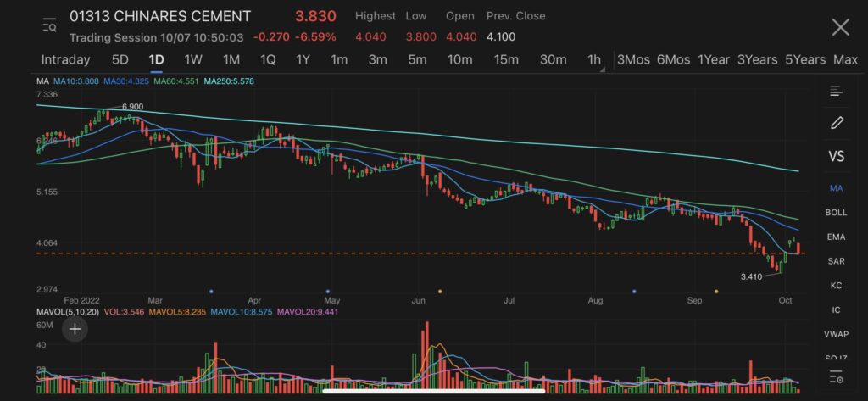Tap the yellow event dot after Sep
This screenshot has width=868, height=401.
click(x=716, y=291)
